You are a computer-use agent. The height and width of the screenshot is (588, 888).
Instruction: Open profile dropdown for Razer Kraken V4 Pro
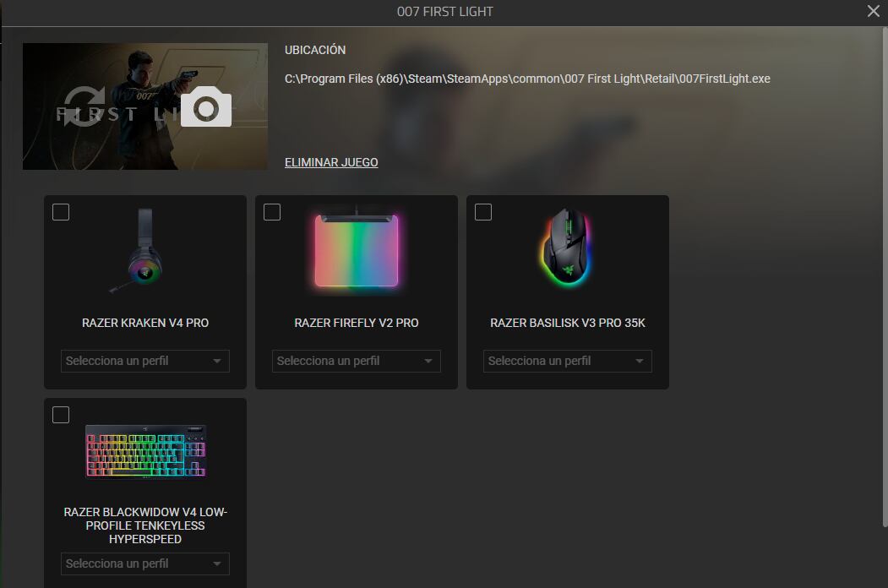(x=145, y=361)
